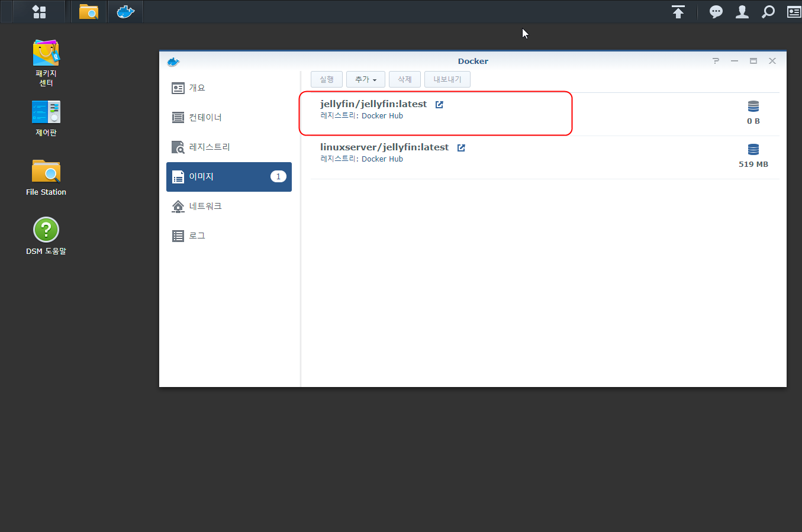Open search with the magnifier icon
Image resolution: width=802 pixels, height=532 pixels.
click(768, 11)
